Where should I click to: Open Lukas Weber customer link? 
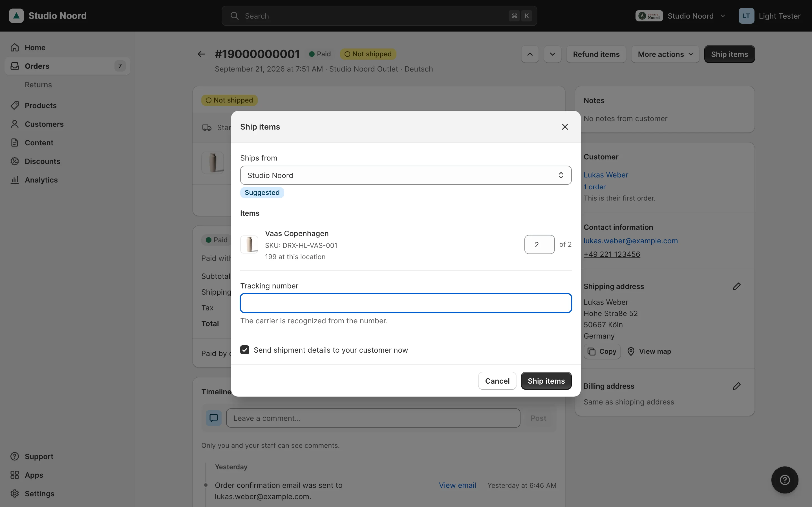click(606, 175)
